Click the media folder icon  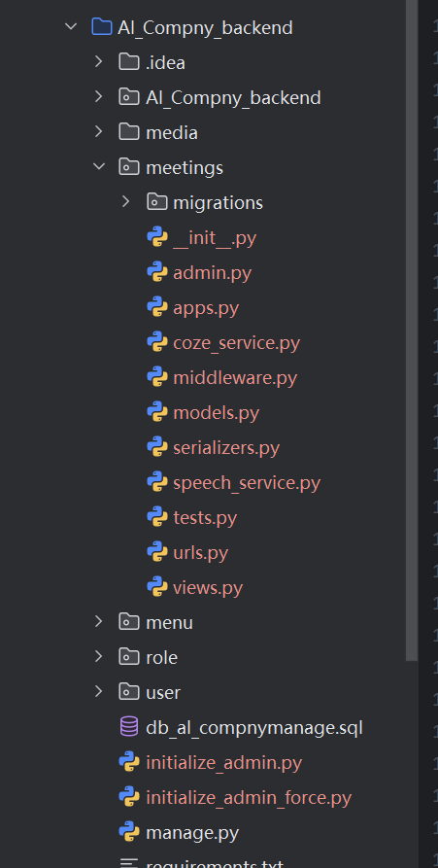click(x=129, y=132)
